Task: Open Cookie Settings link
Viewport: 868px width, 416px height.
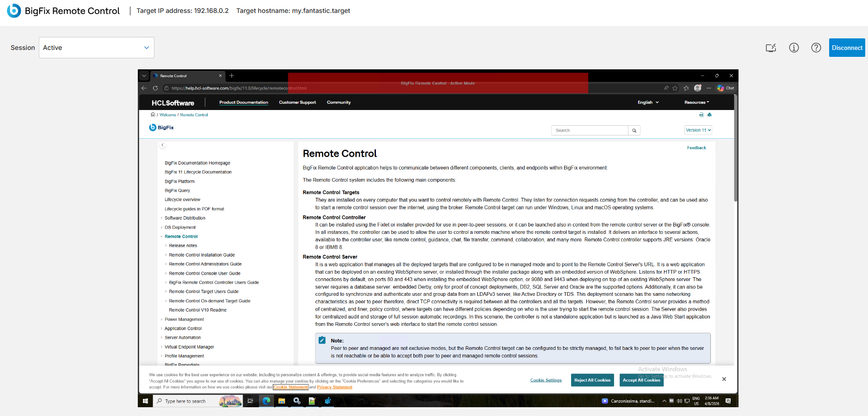Action: (546, 380)
